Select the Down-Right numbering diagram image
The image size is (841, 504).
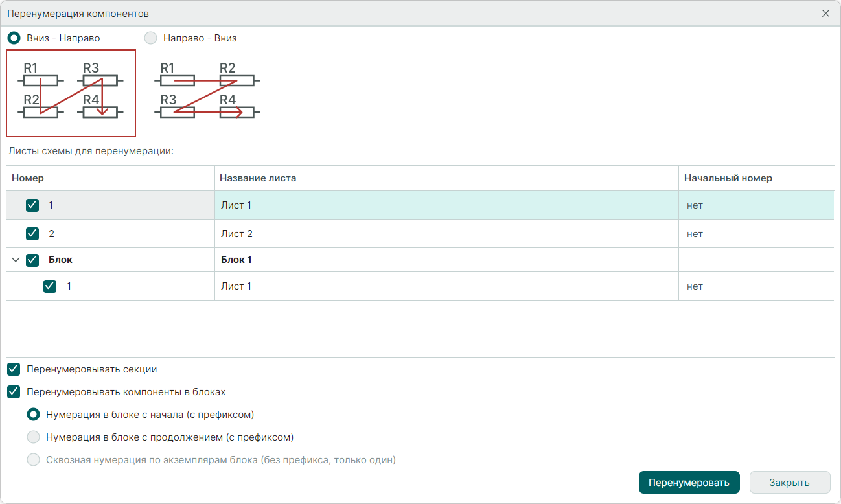point(71,93)
